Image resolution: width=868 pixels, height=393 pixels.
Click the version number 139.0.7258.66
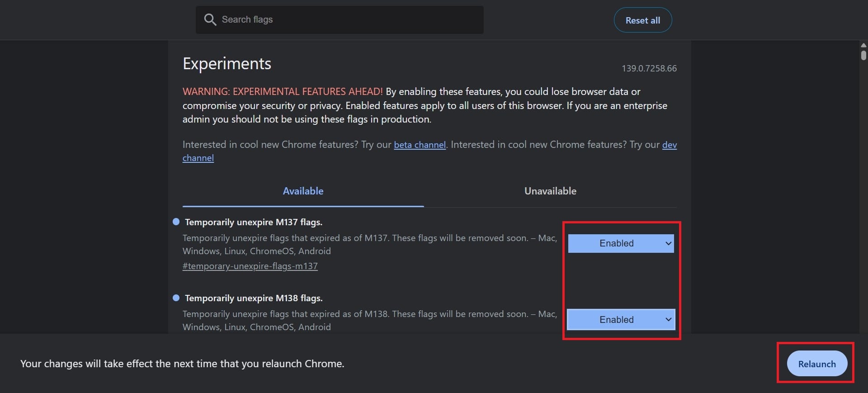(649, 68)
